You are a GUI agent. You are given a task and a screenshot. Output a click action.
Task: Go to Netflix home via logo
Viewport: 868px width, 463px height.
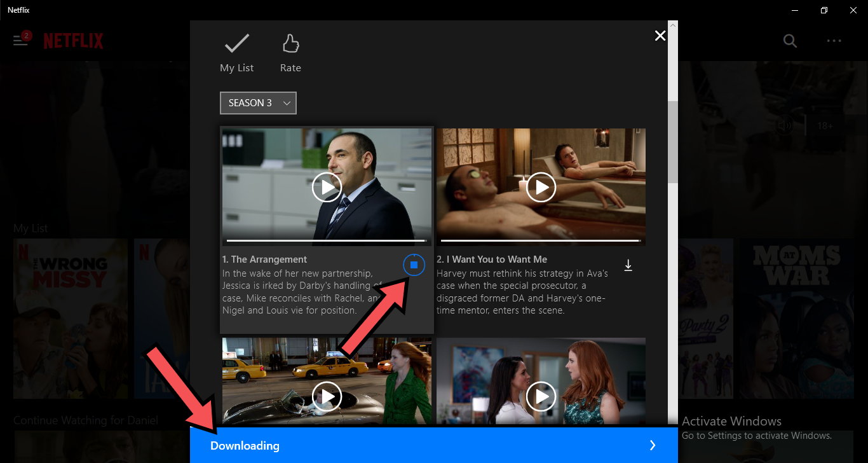coord(74,41)
